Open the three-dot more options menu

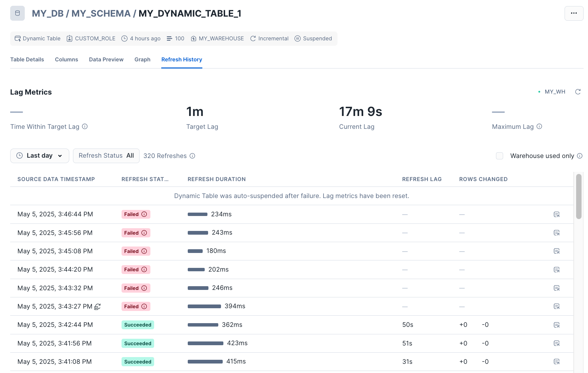(x=574, y=13)
